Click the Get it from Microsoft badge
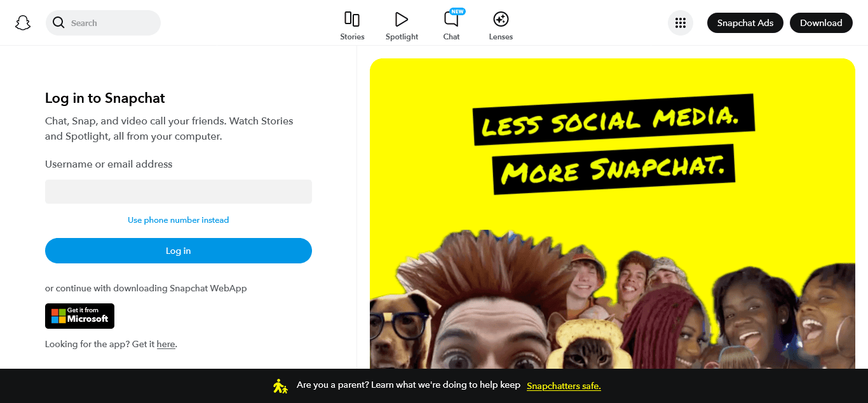 coord(79,316)
